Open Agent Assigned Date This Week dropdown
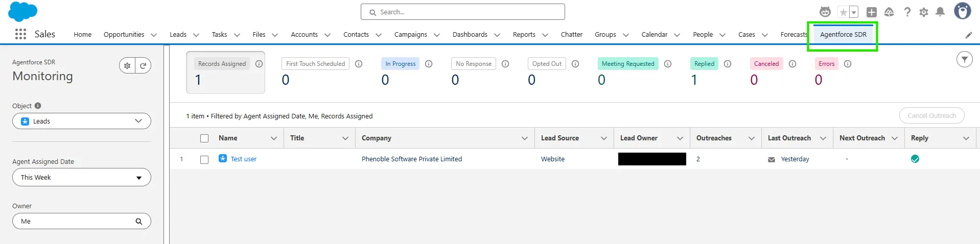The height and width of the screenshot is (244, 980). (82, 178)
